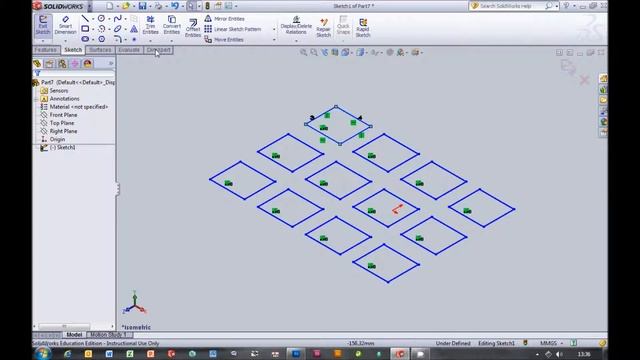Screen dimensions: 640x360
Task: Select Top Plane in feature tree
Action: pyautogui.click(x=57, y=123)
